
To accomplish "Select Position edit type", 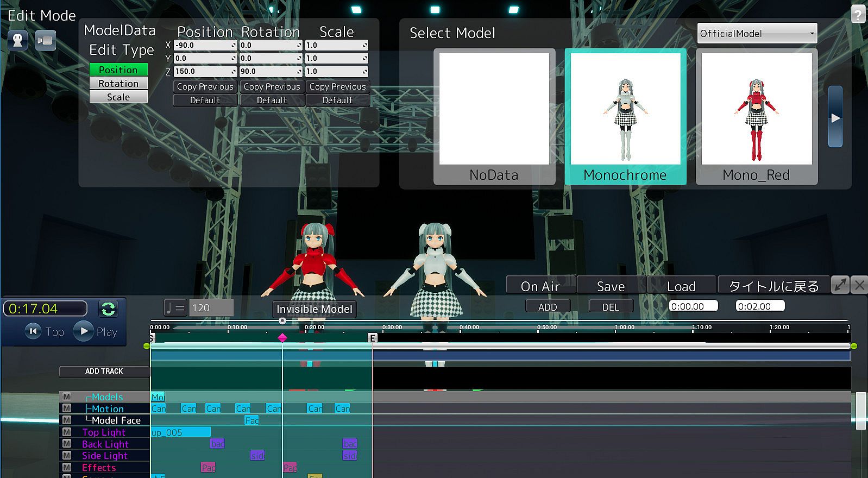I will coord(118,70).
